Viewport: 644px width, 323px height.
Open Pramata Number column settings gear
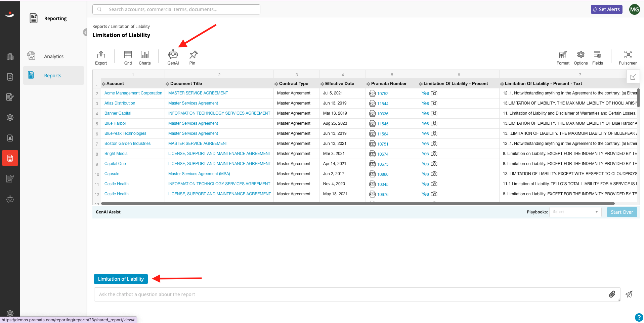(x=368, y=84)
